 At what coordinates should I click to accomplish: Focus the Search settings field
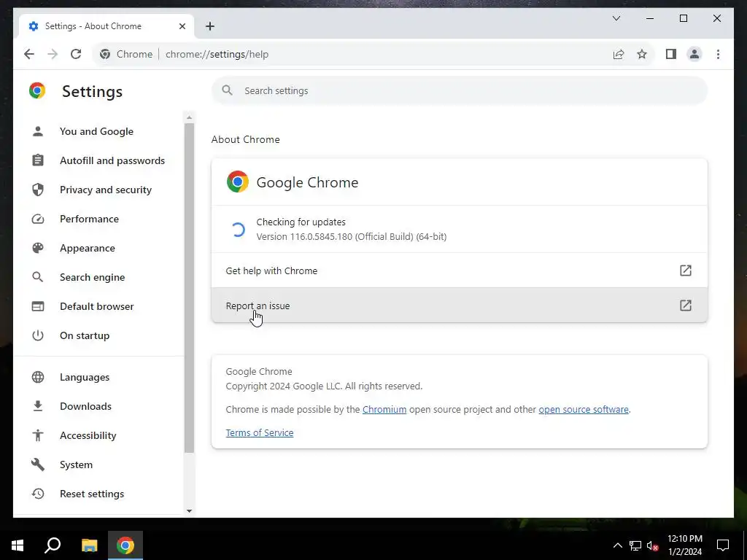[460, 90]
